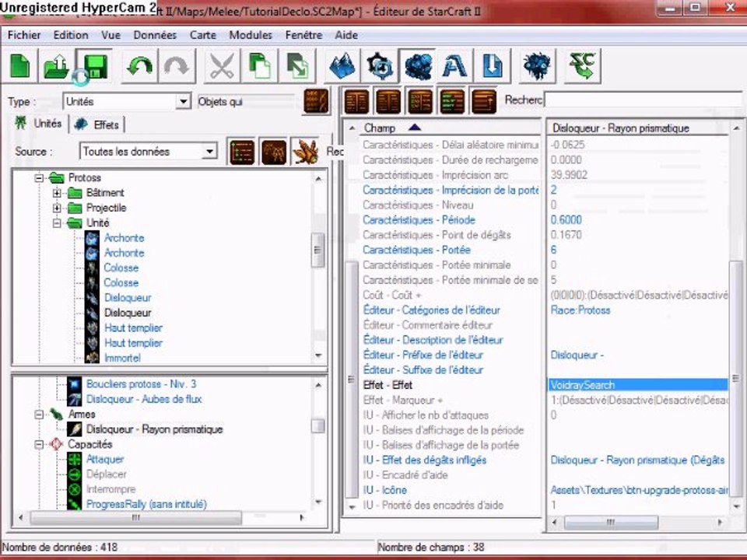Toggle the fifth field view icon with arrow
The image size is (747, 560).
pos(484,101)
